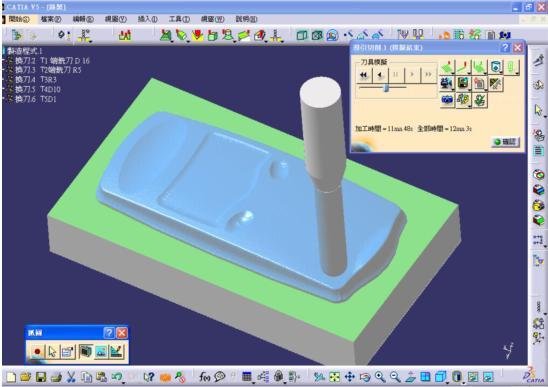The width and height of the screenshot is (548, 387).
Task: Click the blue binoculars icon in dialog
Action: (447, 100)
